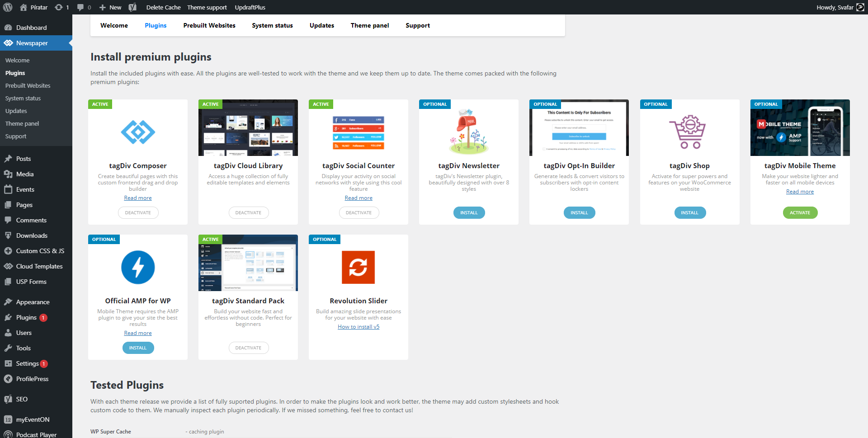868x438 pixels.
Task: Click the Revolution Slider logo image
Action: [x=359, y=267]
